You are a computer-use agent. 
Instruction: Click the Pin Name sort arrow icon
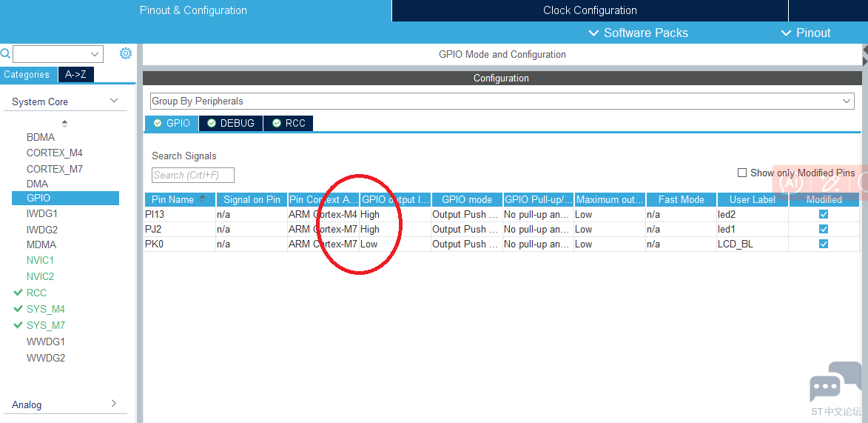pyautogui.click(x=203, y=199)
